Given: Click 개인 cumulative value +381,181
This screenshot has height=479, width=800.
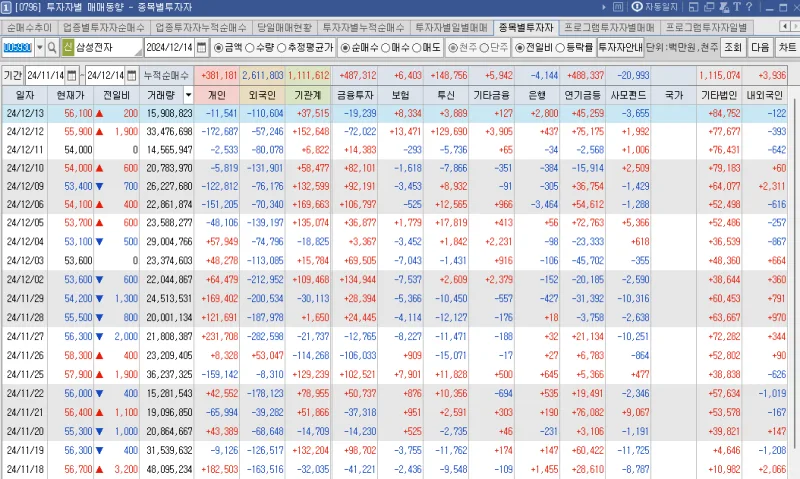Looking at the screenshot, I should (219, 75).
